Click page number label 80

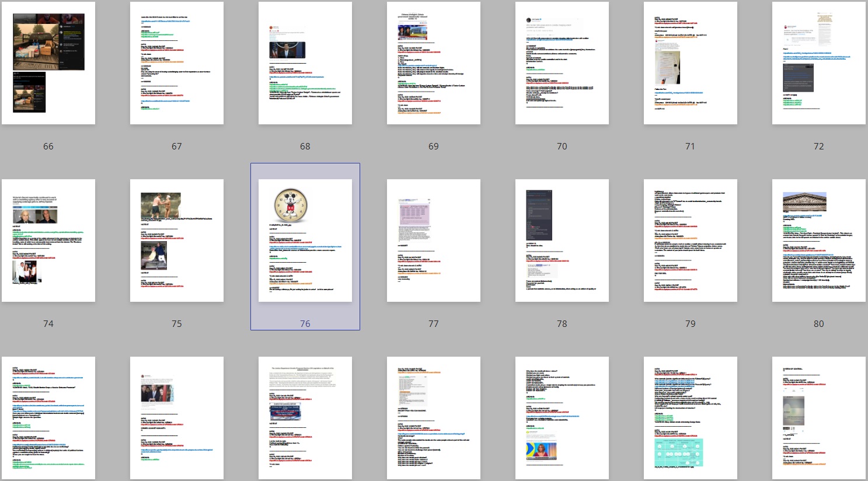(x=819, y=324)
